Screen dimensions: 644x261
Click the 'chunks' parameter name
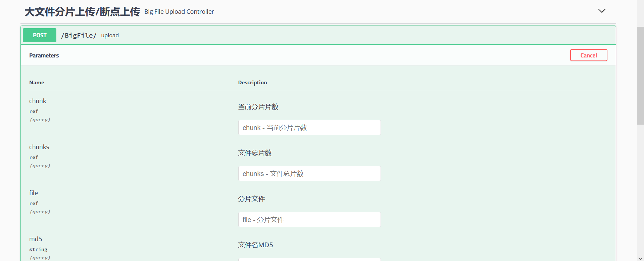(x=39, y=147)
